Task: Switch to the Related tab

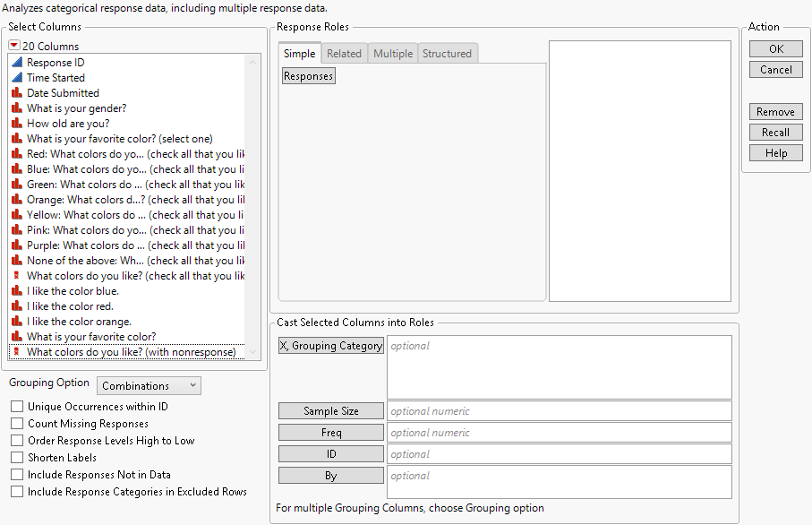Action: (344, 53)
